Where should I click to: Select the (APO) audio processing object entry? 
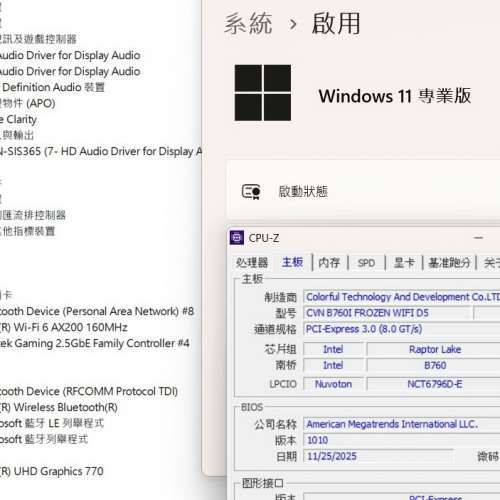point(28,103)
